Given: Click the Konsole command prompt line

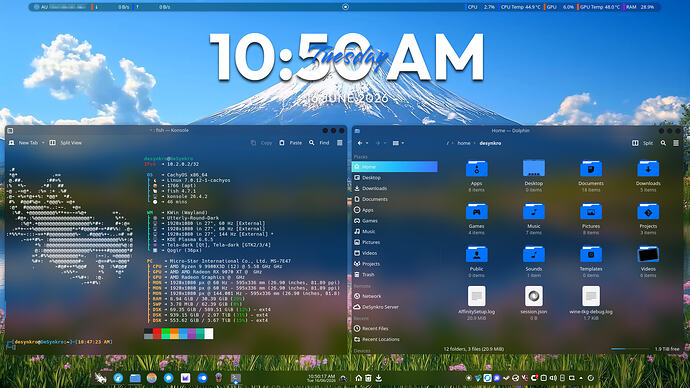Looking at the screenshot, I should pyautogui.click(x=61, y=342).
